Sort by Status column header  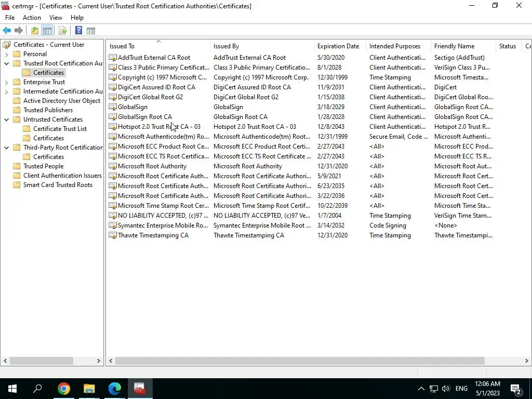[x=508, y=46]
